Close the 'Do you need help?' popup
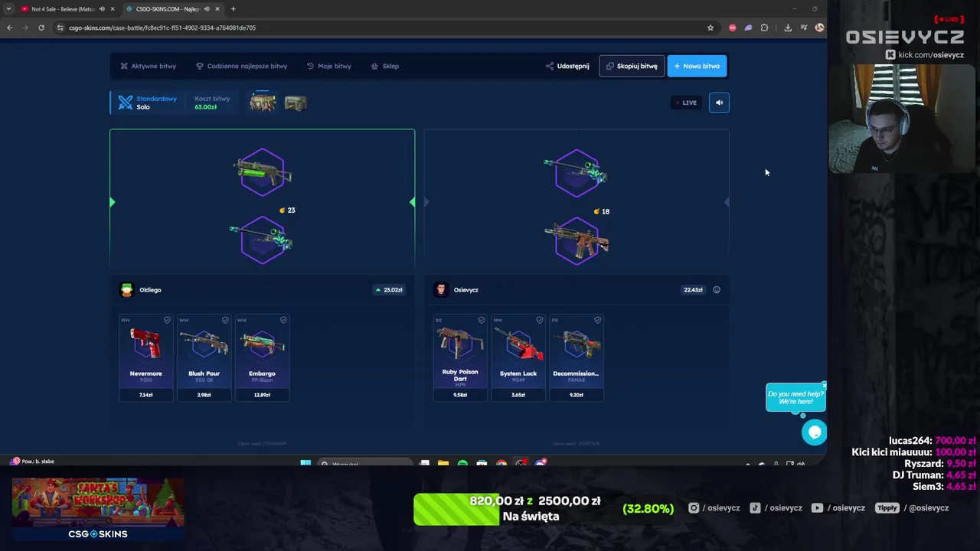 (x=824, y=384)
